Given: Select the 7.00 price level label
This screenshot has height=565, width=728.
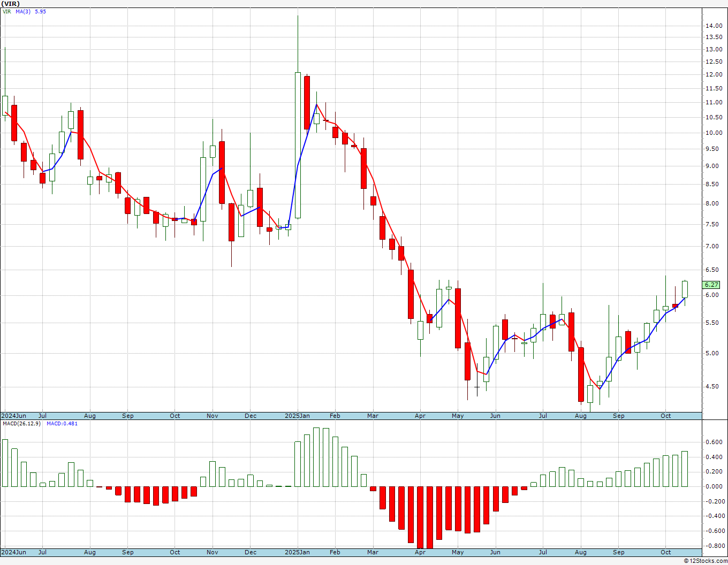Looking at the screenshot, I should point(712,247).
